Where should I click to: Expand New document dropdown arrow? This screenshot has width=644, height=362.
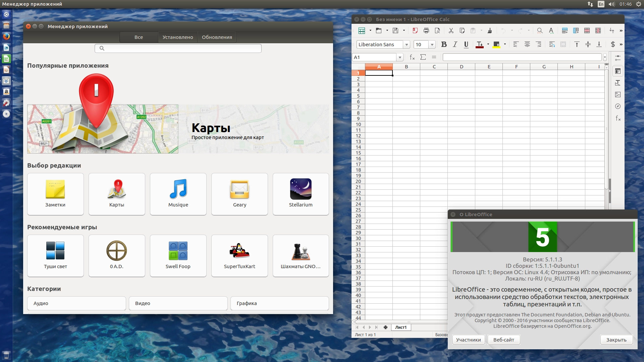(370, 31)
